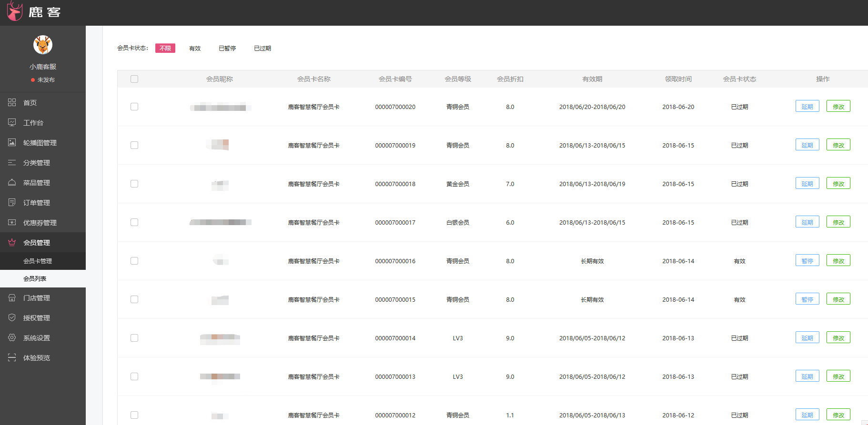Click the 轮播图管理 image icon
This screenshot has width=868, height=425.
click(x=12, y=142)
